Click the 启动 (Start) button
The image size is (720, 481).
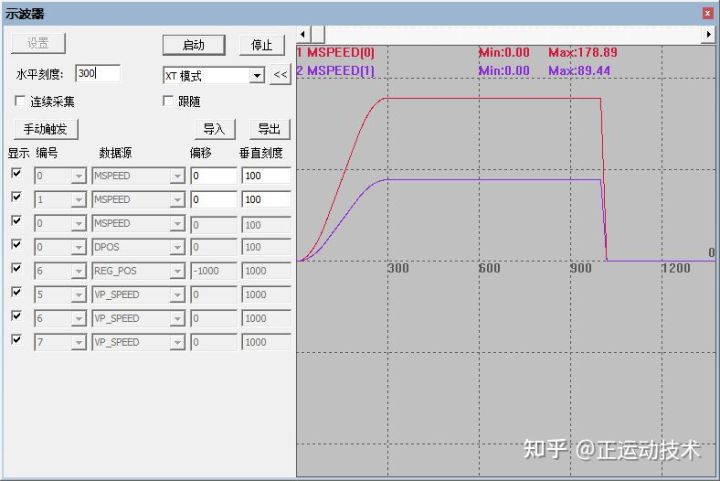point(194,45)
